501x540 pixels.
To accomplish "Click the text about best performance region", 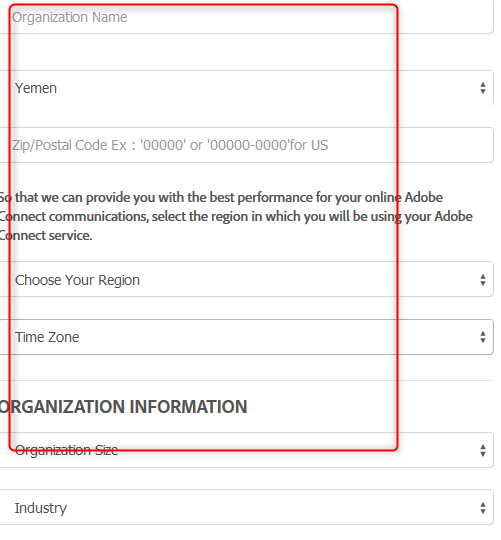I will pyautogui.click(x=236, y=216).
